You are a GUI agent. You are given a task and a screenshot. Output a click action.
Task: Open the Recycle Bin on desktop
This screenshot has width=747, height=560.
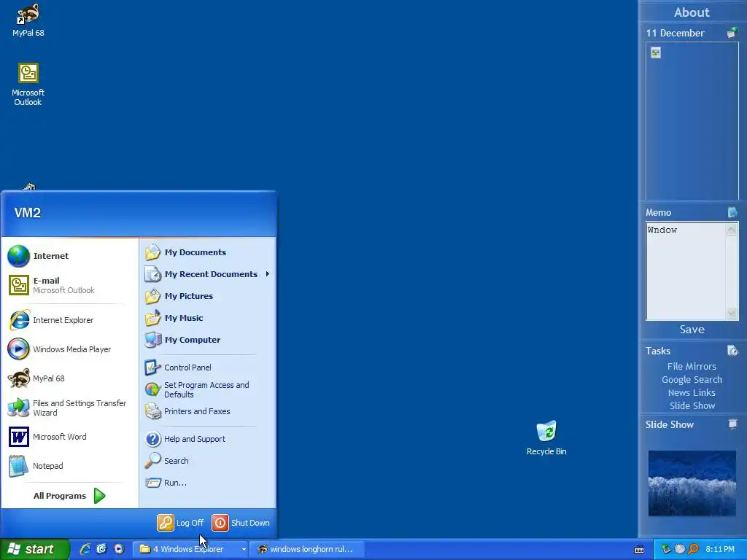pos(546,437)
